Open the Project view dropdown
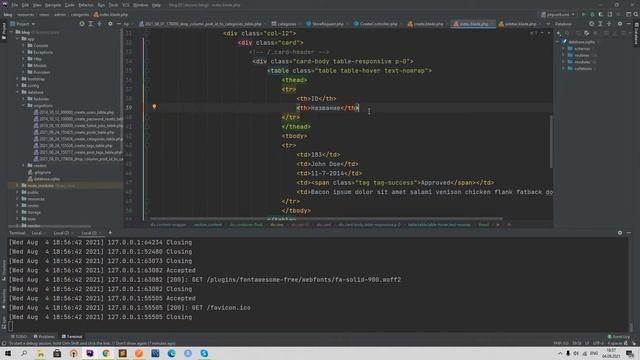The image size is (640, 360). [x=23, y=24]
